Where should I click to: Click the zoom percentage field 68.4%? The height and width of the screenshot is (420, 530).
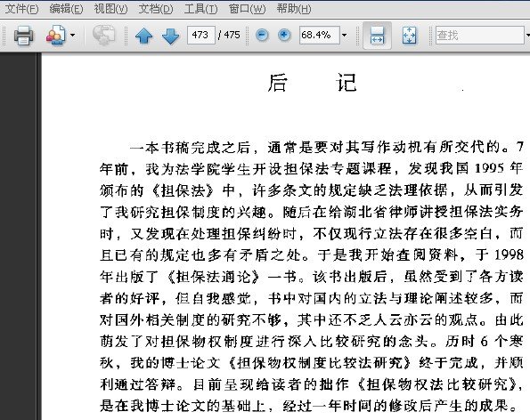click(320, 35)
